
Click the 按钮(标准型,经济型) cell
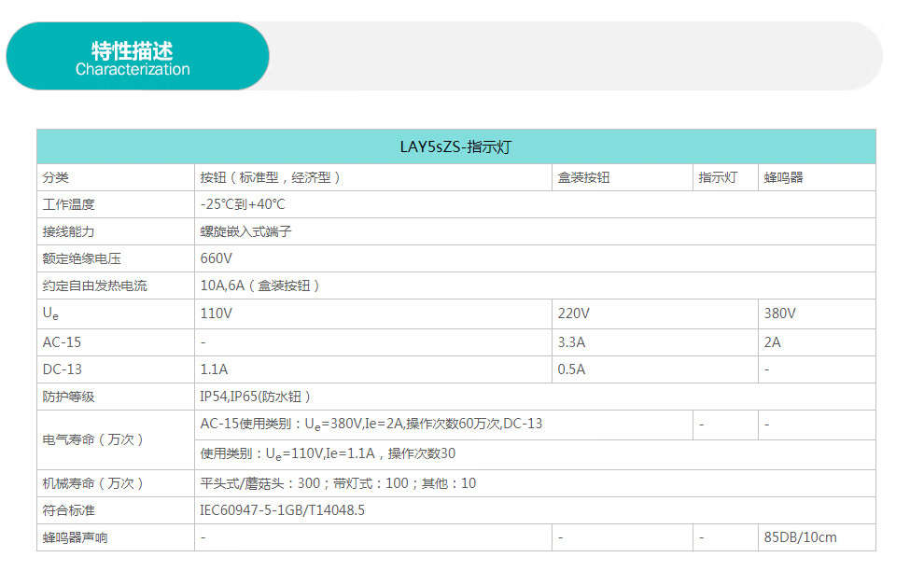pyautogui.click(x=373, y=177)
